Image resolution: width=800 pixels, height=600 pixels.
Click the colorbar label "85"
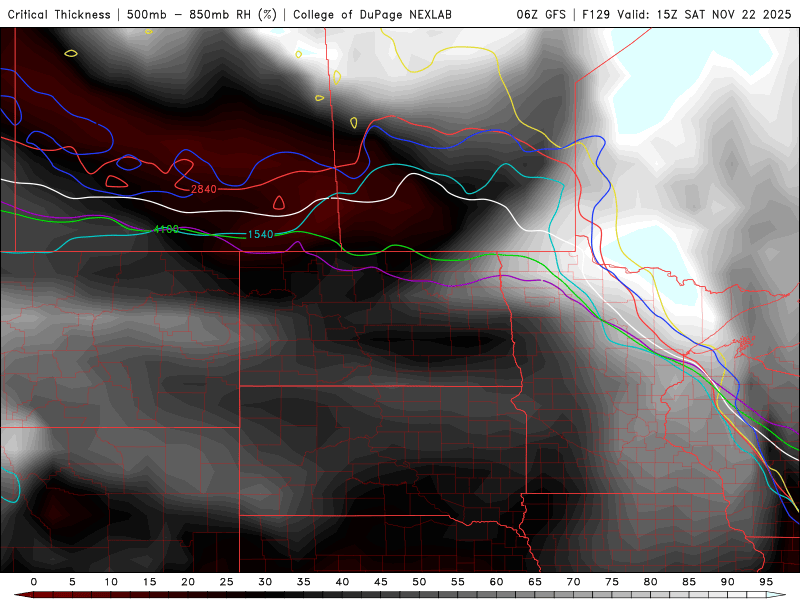coord(689,582)
